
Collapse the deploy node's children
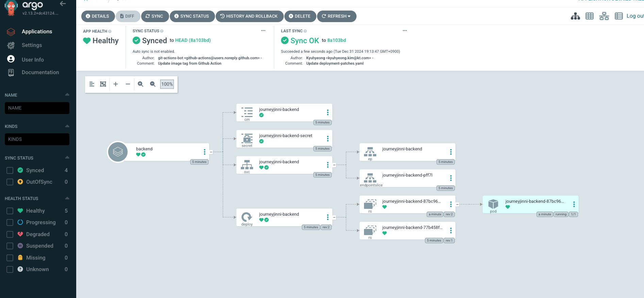click(334, 217)
